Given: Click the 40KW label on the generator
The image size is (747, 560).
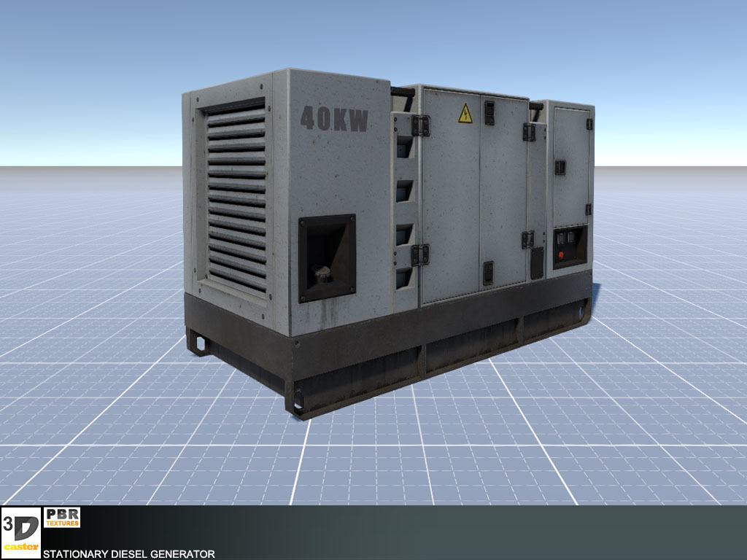Looking at the screenshot, I should pyautogui.click(x=334, y=119).
